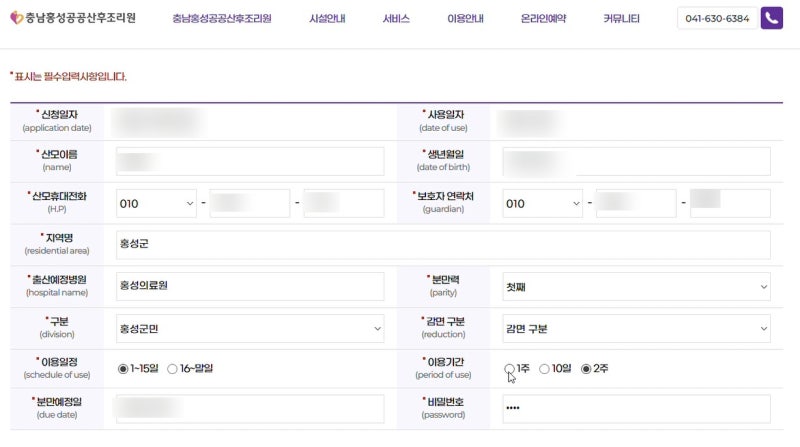Click the 지역명 field containing 홍성군
The width and height of the screenshot is (800, 447).
[443, 245]
